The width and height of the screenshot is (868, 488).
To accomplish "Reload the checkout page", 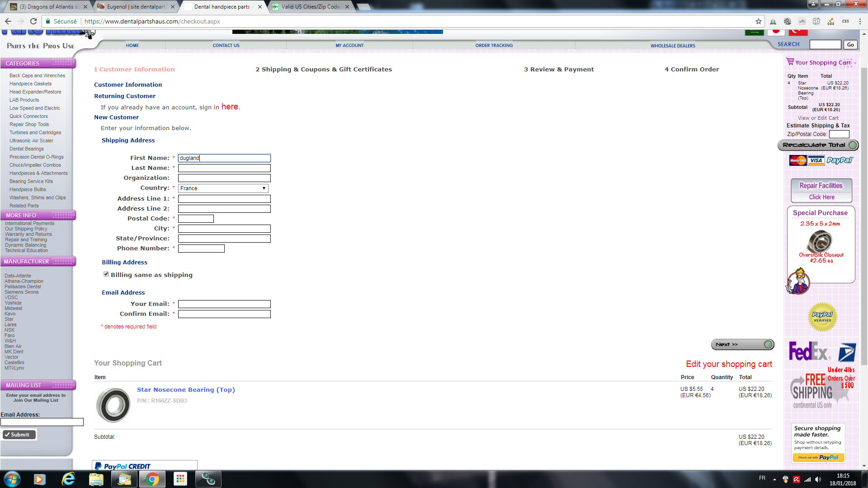I will tap(33, 21).
